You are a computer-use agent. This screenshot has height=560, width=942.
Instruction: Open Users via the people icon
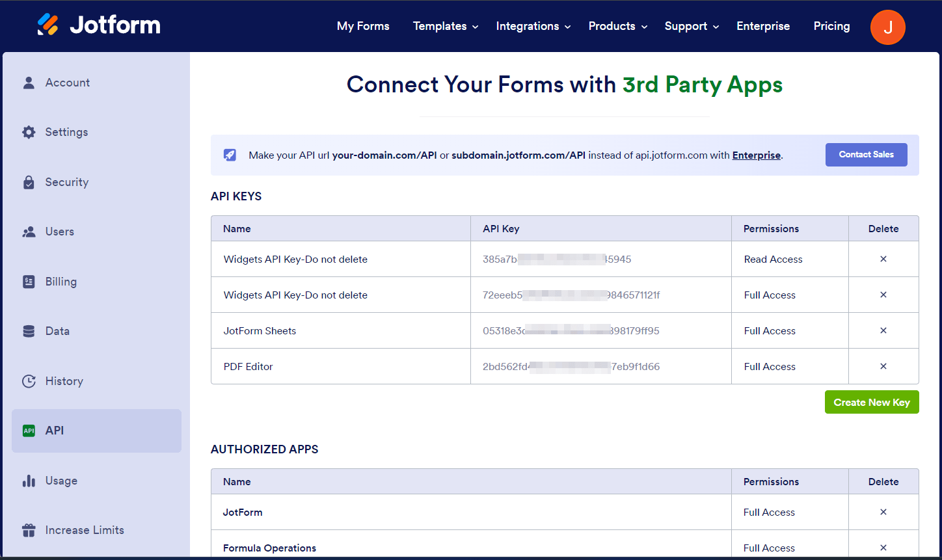tap(29, 232)
